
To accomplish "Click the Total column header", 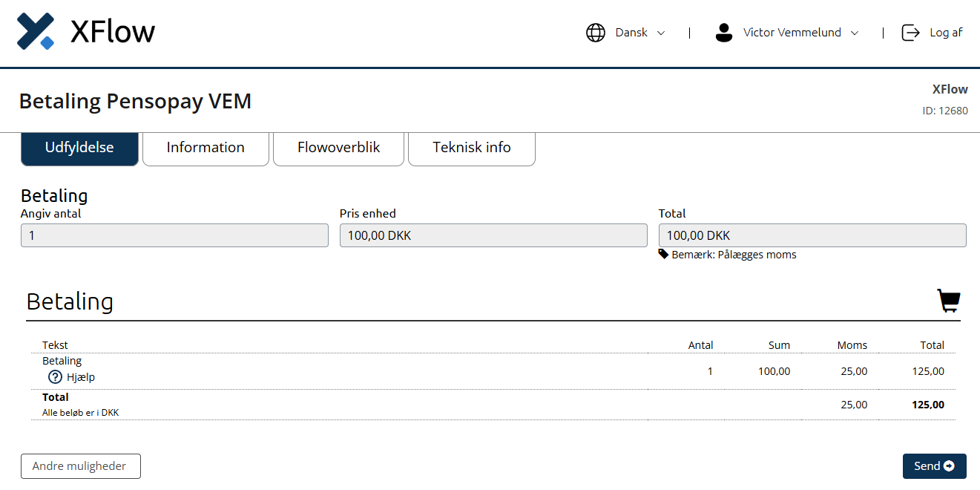I will coord(932,345).
